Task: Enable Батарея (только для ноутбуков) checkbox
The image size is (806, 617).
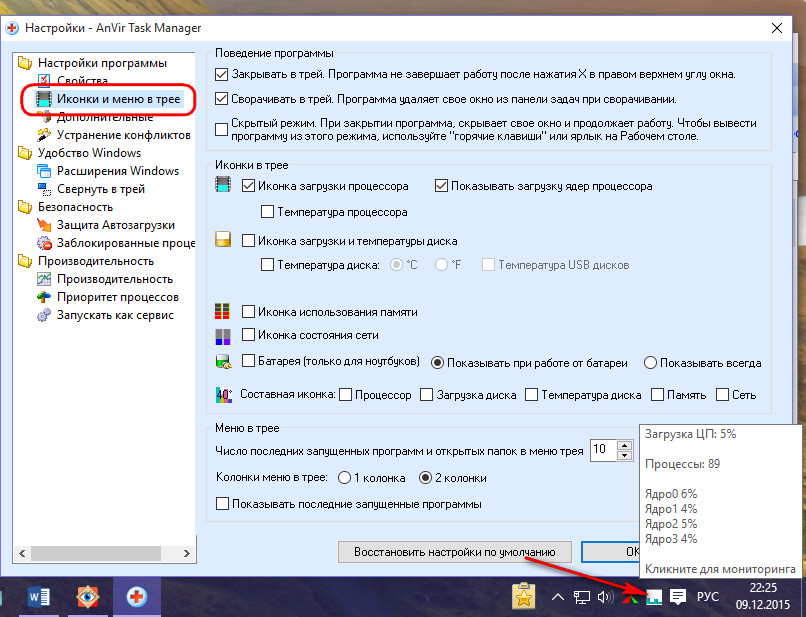Action: pyautogui.click(x=248, y=361)
